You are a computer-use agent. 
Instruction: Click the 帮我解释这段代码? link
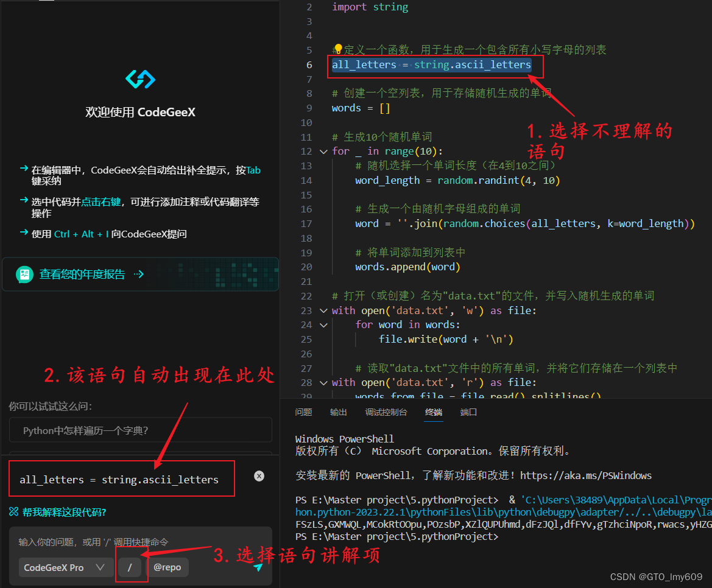click(x=64, y=513)
